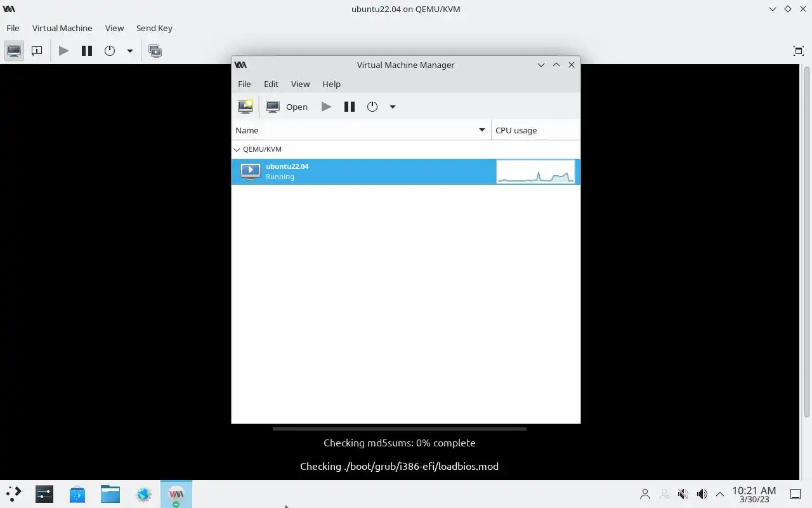Click the md5sums checking progress bar
Viewport: 812px width, 508px height.
pyautogui.click(x=400, y=429)
